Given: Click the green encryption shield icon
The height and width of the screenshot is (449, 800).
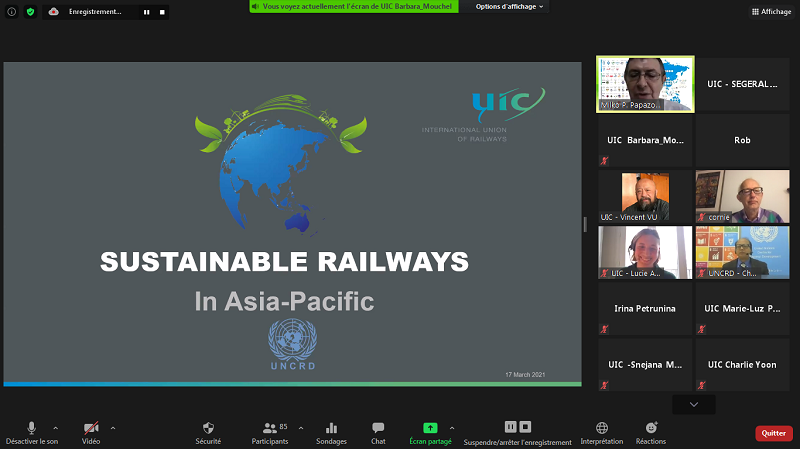Looking at the screenshot, I should tap(31, 12).
